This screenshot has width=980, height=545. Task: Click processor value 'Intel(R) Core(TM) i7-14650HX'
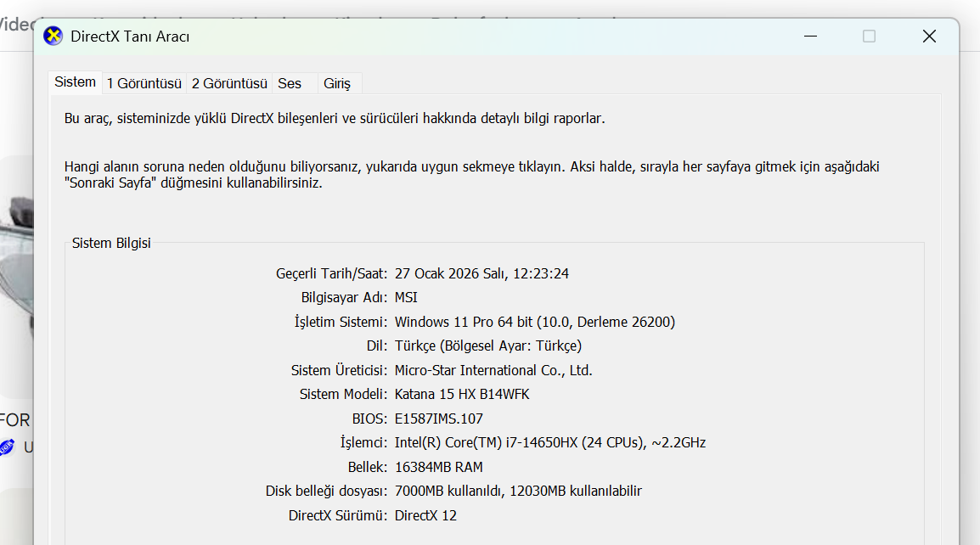(x=487, y=442)
